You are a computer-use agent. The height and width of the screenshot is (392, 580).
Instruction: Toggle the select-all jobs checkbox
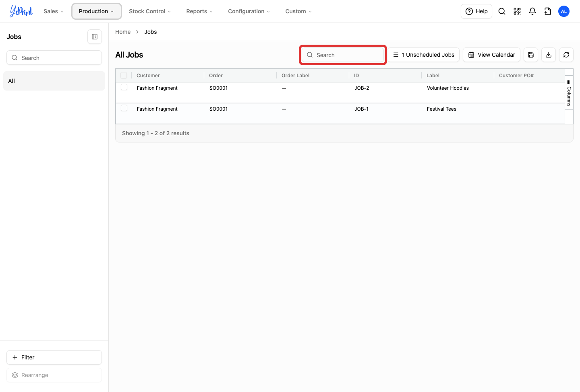click(x=124, y=75)
